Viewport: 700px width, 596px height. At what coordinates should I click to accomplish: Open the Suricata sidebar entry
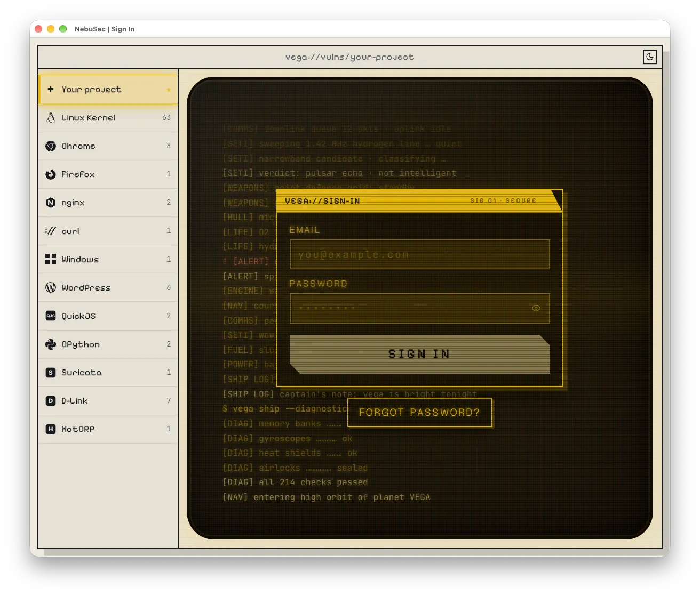[108, 373]
